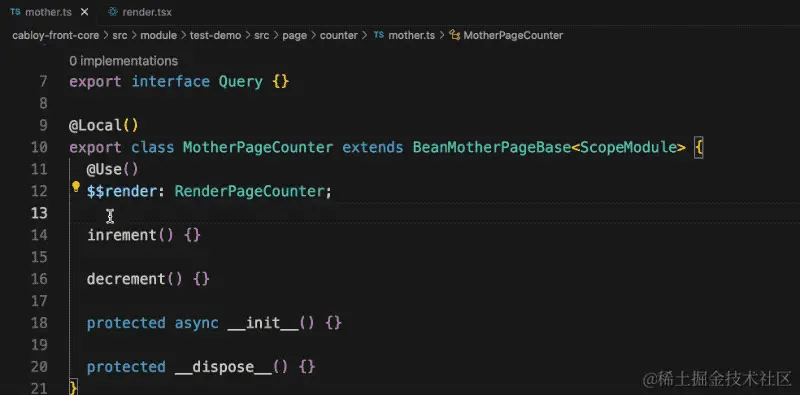The width and height of the screenshot is (800, 395).
Task: Open the render.tsx tab
Action: coord(147,12)
